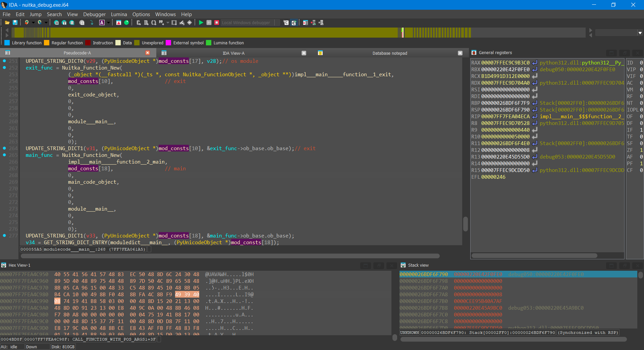
Task: Click the navigation band left arrow
Action: pos(7,30)
